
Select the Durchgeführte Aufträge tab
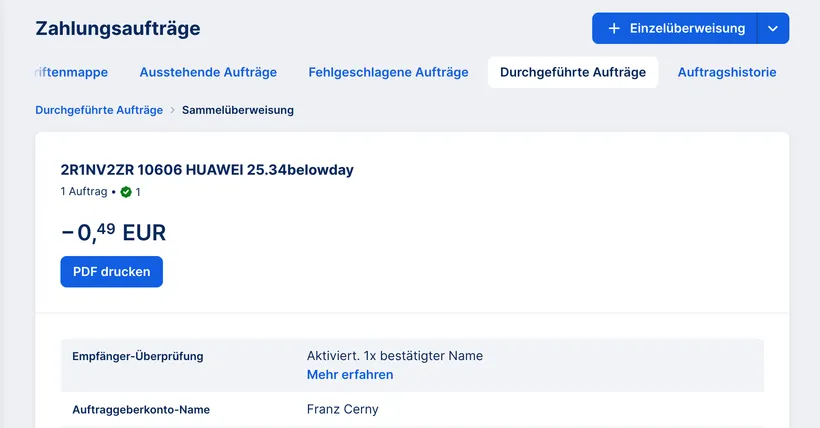[572, 72]
